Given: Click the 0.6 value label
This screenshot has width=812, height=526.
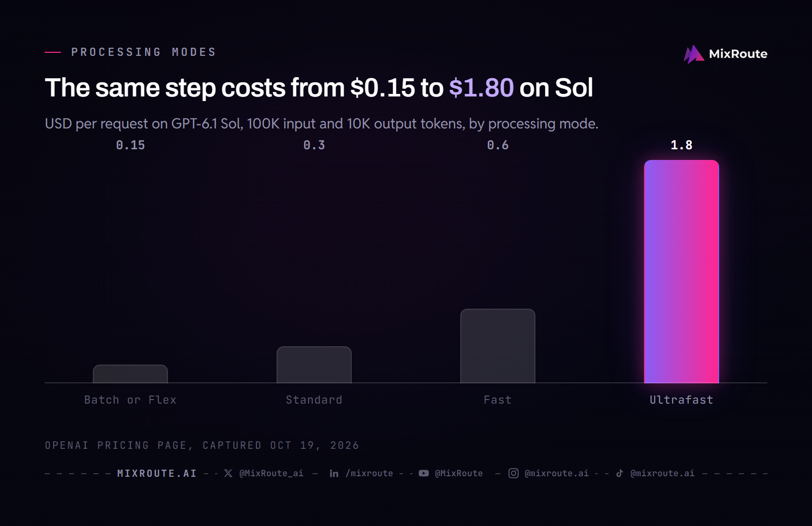Looking at the screenshot, I should [498, 145].
